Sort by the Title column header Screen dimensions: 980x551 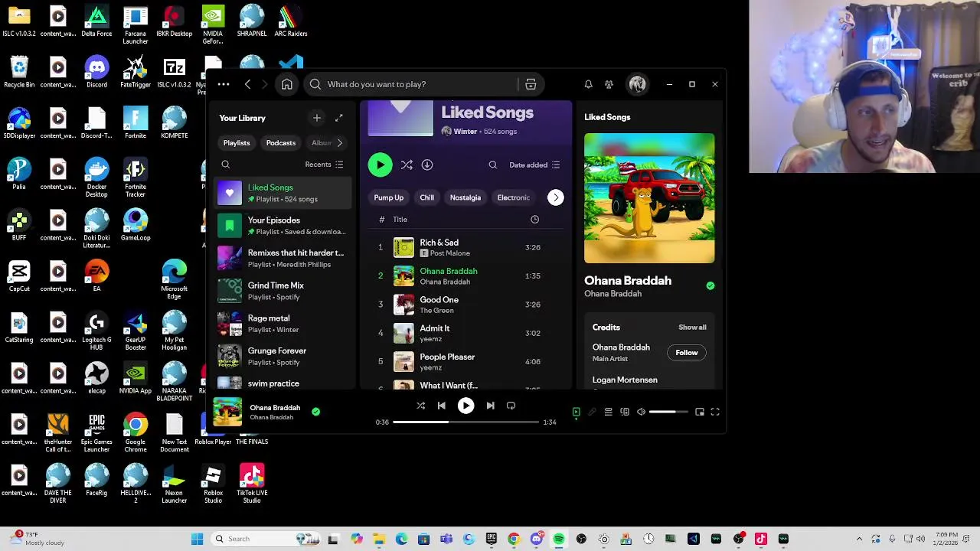pyautogui.click(x=400, y=220)
